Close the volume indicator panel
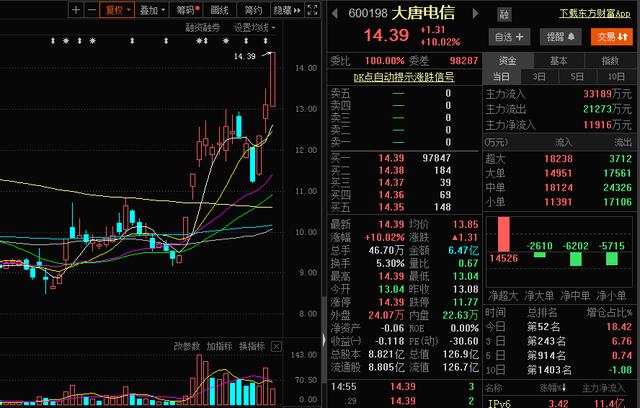Viewport: 640px width, 408px height. (x=276, y=347)
